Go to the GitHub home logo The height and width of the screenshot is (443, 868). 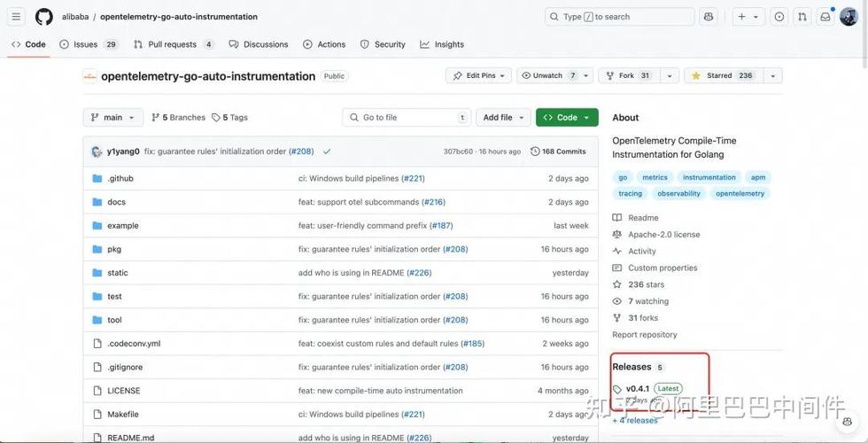(x=44, y=17)
